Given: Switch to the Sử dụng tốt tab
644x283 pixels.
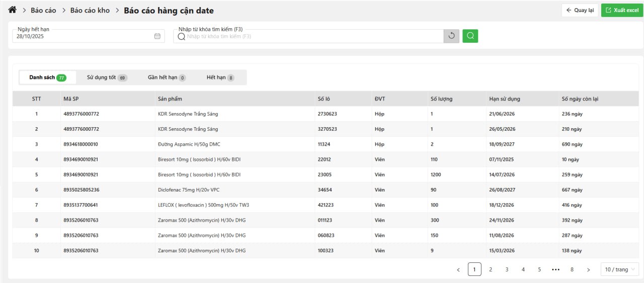Looking at the screenshot, I should pyautogui.click(x=107, y=77).
